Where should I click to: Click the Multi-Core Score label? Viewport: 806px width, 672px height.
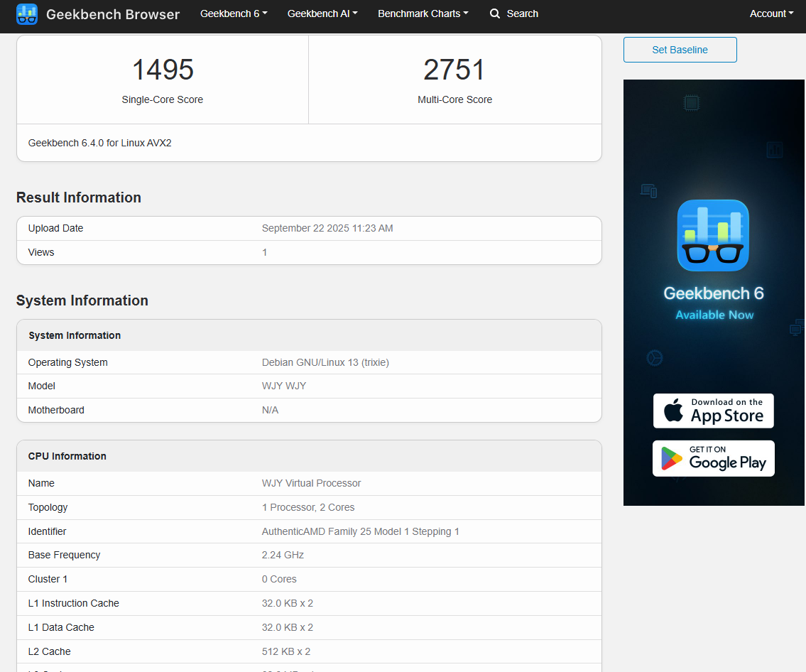(x=455, y=99)
